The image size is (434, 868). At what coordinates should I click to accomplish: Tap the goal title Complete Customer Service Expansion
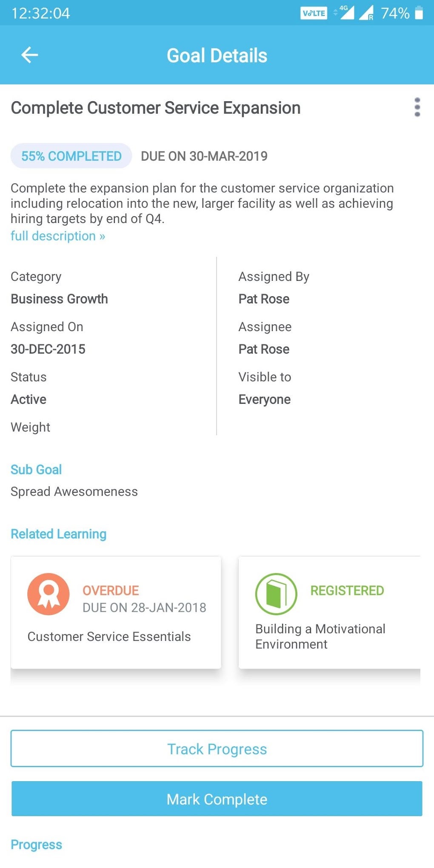click(x=155, y=108)
